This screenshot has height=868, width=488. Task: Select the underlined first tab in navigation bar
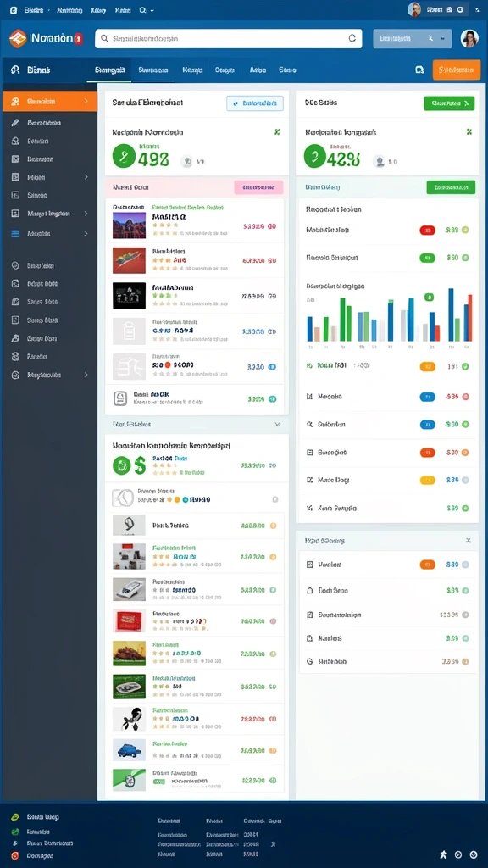click(x=109, y=70)
